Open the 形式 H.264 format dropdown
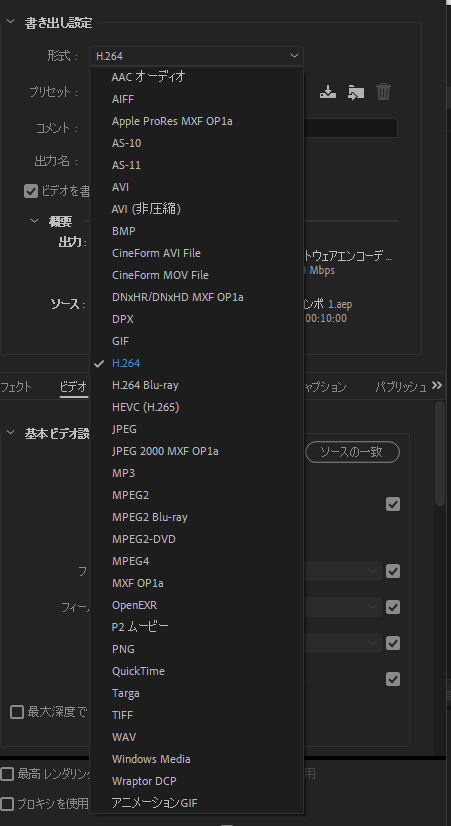 tap(196, 56)
